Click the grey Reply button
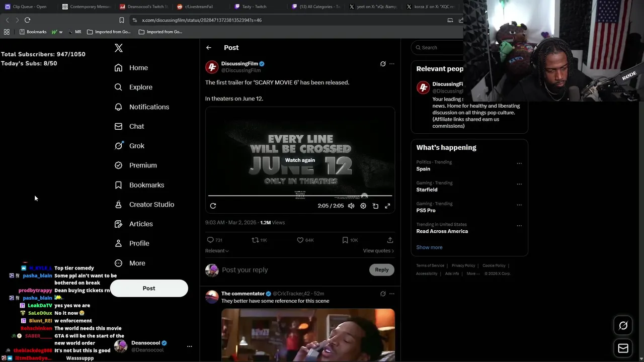This screenshot has width=644, height=362. 382,270
